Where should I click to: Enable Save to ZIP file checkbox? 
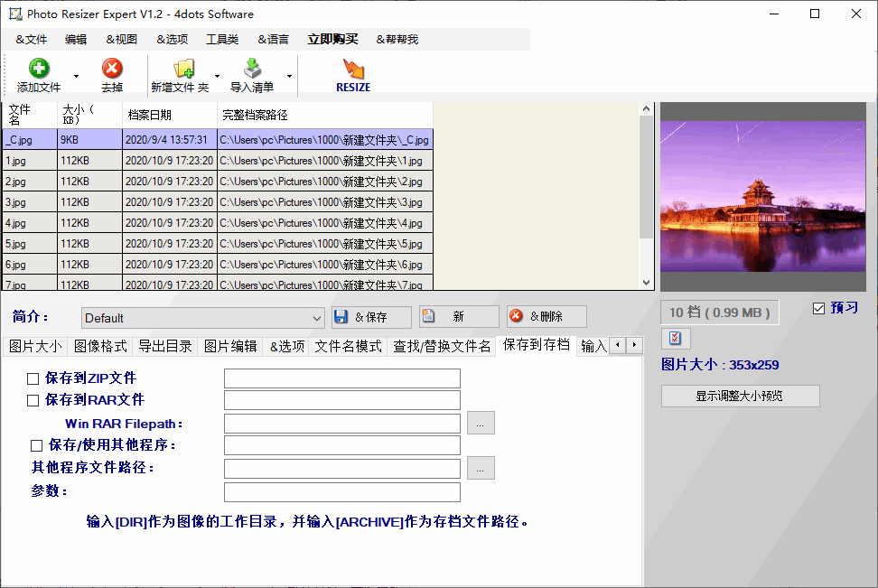pyautogui.click(x=33, y=379)
